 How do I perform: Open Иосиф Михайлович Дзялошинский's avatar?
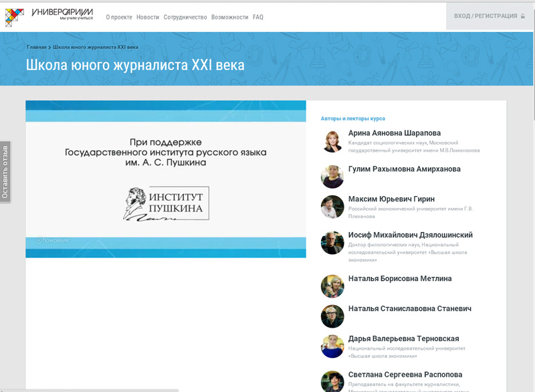(x=332, y=243)
